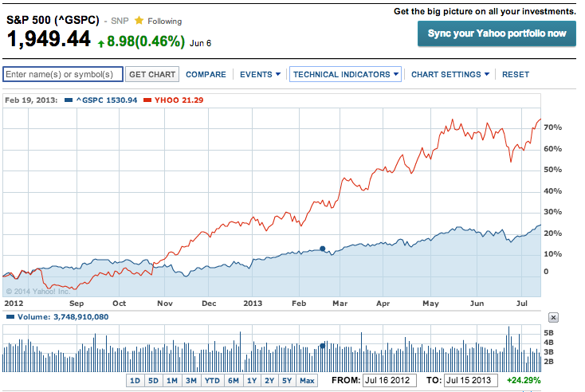Select the 1Y range tab
Image resolution: width=585 pixels, height=392 pixels.
(252, 381)
